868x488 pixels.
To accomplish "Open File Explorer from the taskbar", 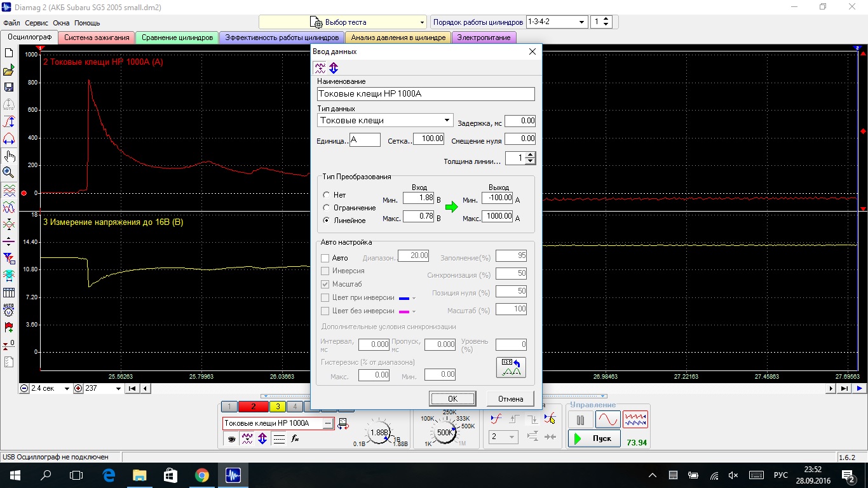I will pos(139,475).
